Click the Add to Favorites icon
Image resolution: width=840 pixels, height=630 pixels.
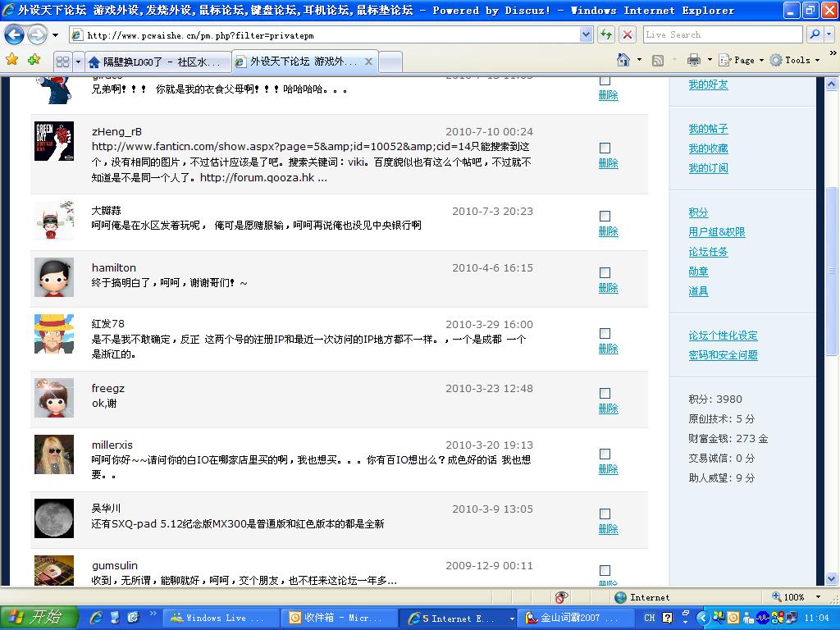34,60
